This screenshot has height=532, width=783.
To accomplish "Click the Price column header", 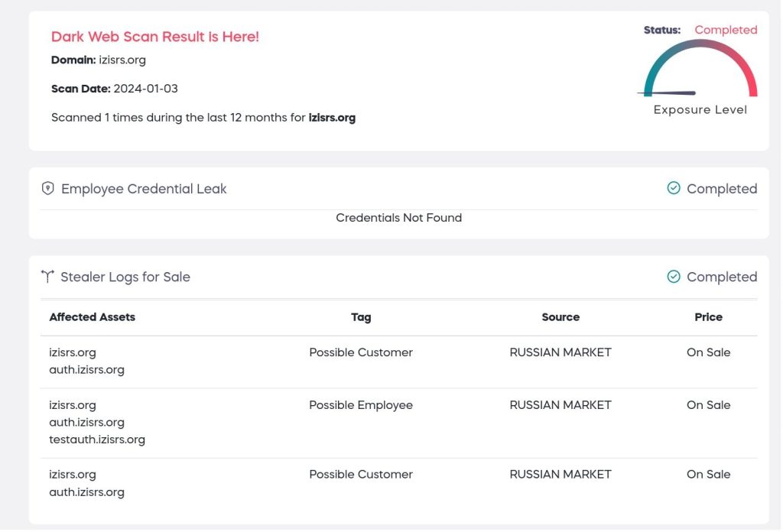I will [708, 317].
